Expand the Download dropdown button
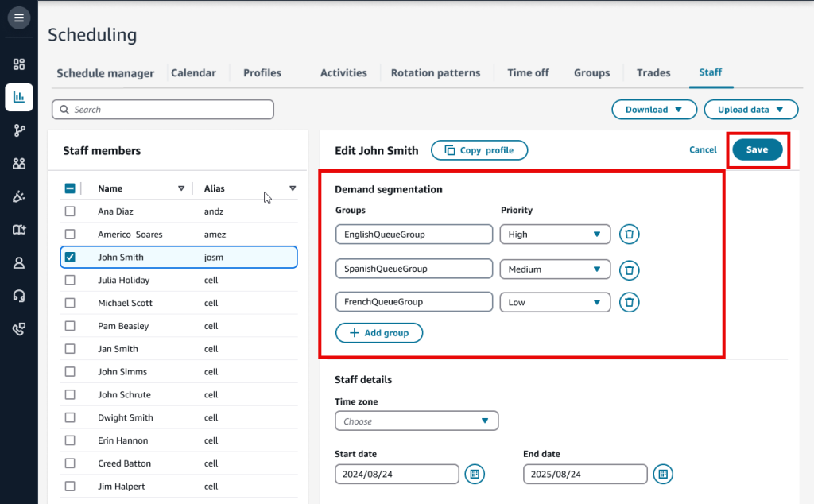Viewport: 814px width, 504px height. tap(653, 110)
